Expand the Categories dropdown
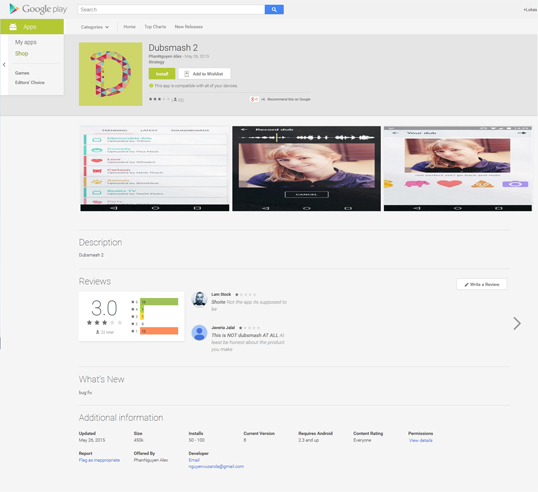The height and width of the screenshot is (492, 538). [95, 27]
